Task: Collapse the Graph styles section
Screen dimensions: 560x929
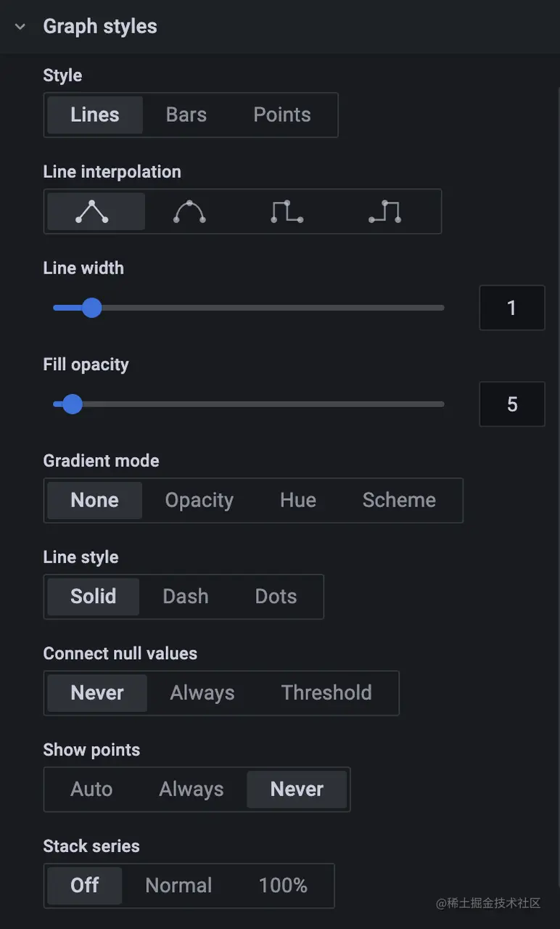Action: click(x=19, y=26)
